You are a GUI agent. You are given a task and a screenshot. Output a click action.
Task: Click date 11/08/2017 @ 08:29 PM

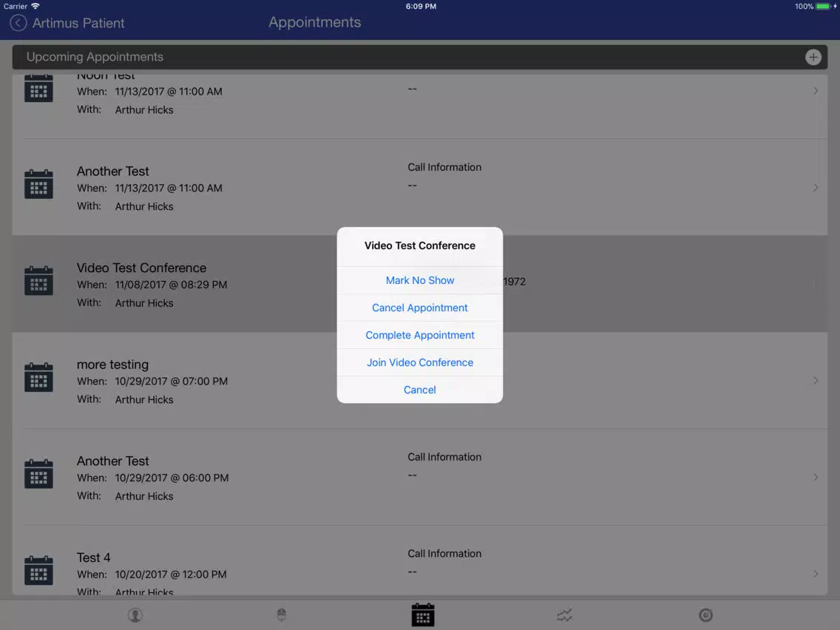(171, 285)
